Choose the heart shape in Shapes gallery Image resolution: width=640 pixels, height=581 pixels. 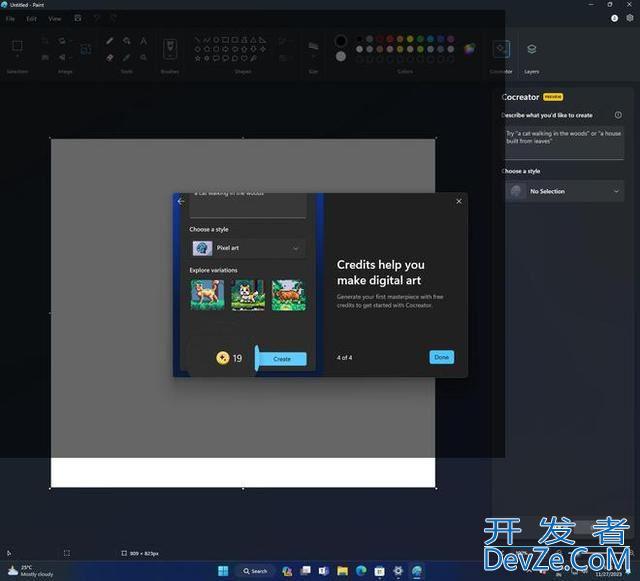(x=244, y=58)
